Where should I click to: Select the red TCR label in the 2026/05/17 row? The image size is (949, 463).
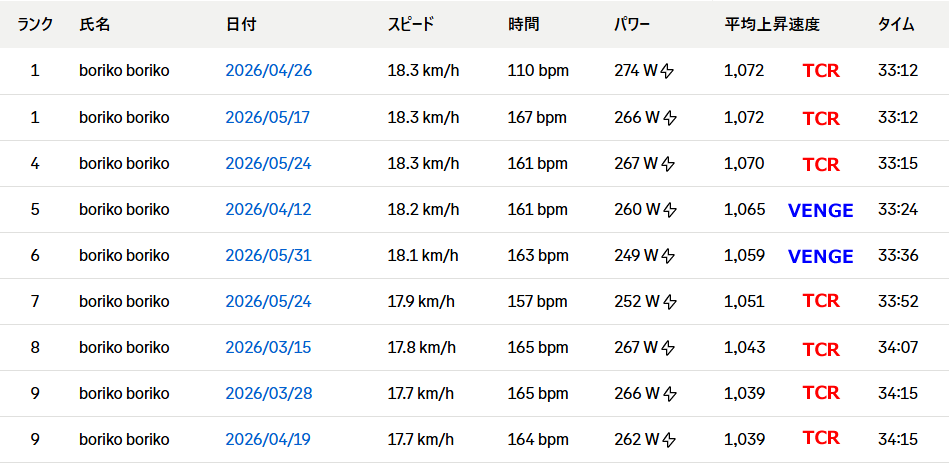coord(821,119)
